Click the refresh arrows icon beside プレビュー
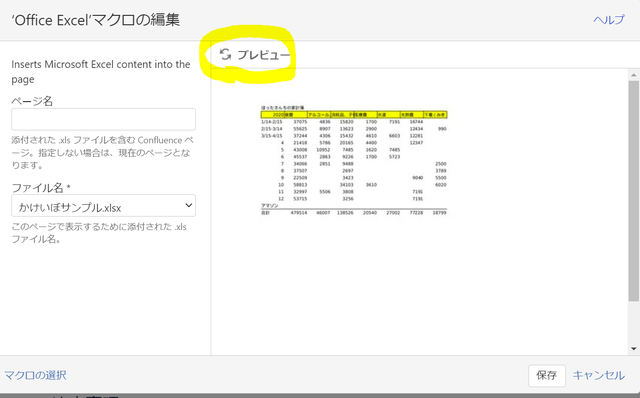The width and height of the screenshot is (640, 398). pos(225,54)
